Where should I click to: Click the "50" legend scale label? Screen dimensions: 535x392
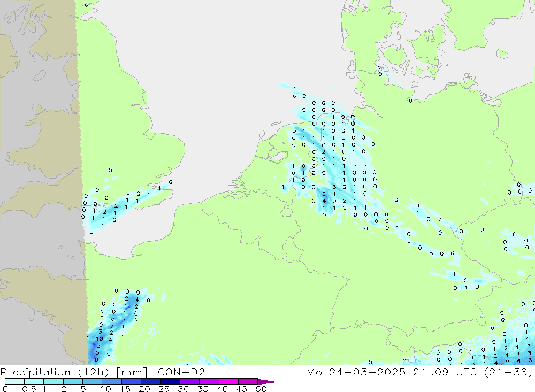click(261, 389)
